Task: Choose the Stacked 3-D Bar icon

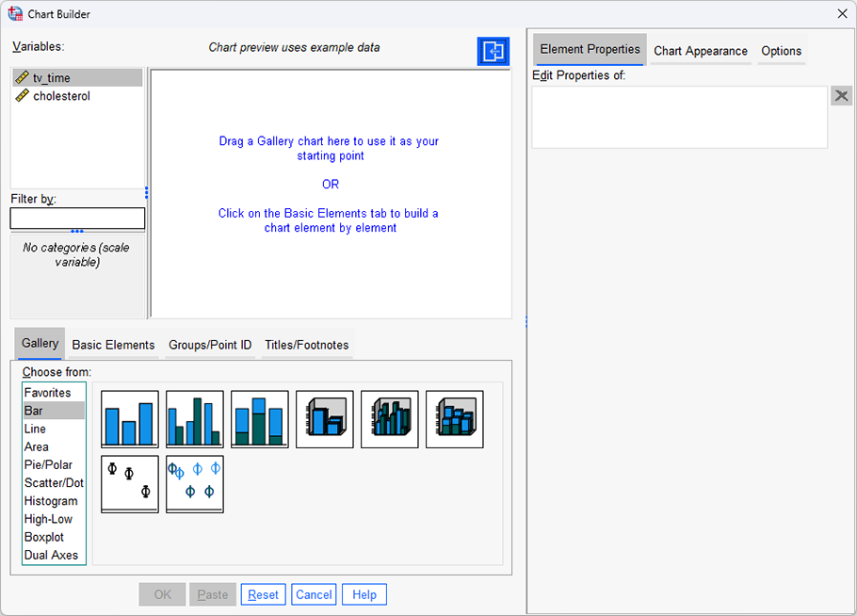Action: click(x=454, y=418)
